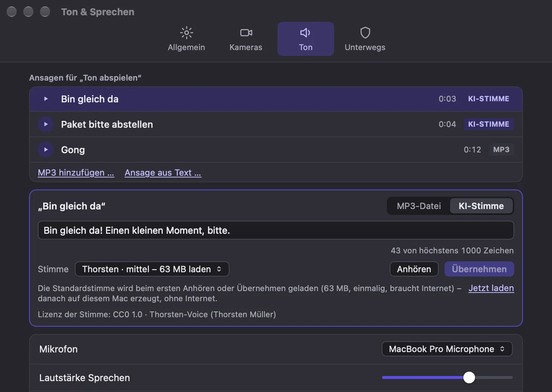Click the Lautstärke Sprechen slider knob
The image size is (552, 392).
coord(469,377)
